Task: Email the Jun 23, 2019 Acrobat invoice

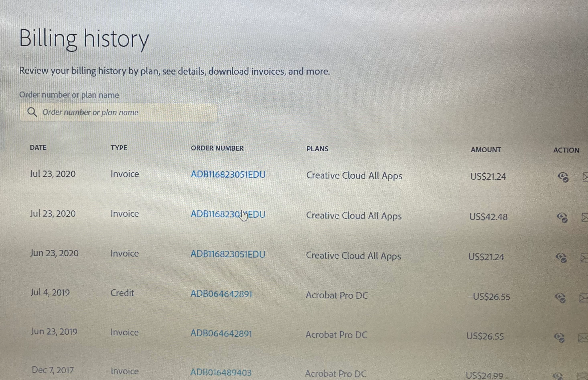Action: [583, 338]
